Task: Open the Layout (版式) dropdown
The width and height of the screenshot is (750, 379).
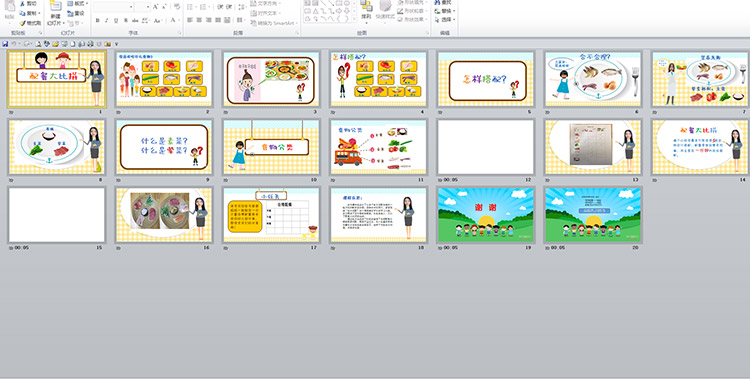Action: [77, 3]
